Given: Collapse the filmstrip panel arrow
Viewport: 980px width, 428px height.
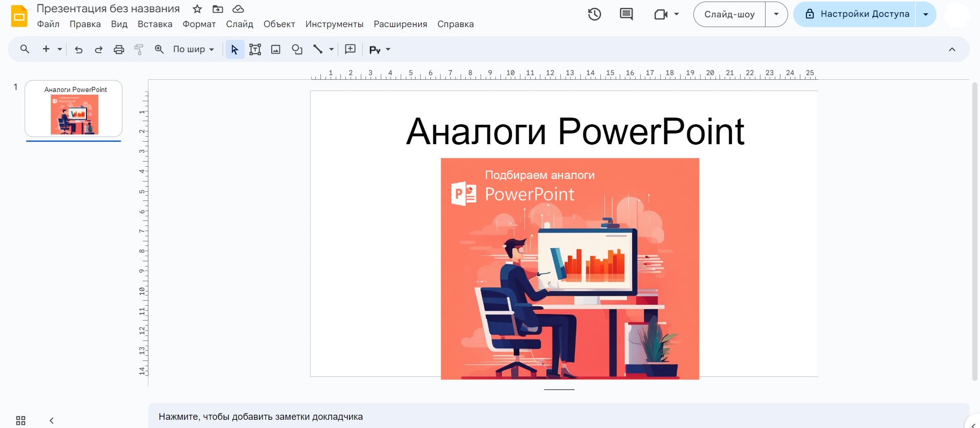Looking at the screenshot, I should coord(51,420).
